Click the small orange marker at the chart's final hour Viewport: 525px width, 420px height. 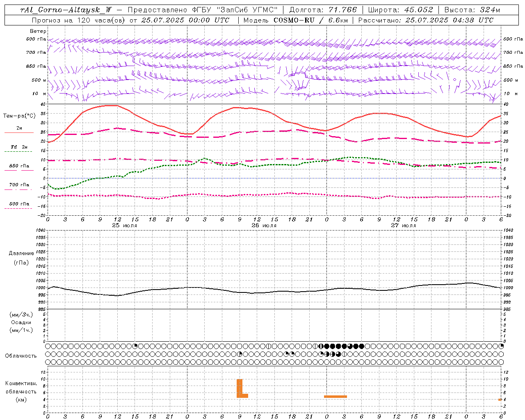click(x=500, y=399)
